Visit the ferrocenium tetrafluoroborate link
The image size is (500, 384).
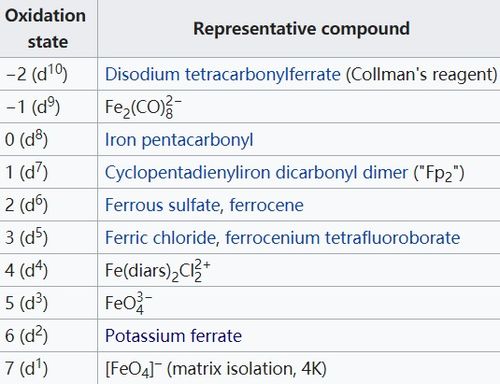coord(343,238)
